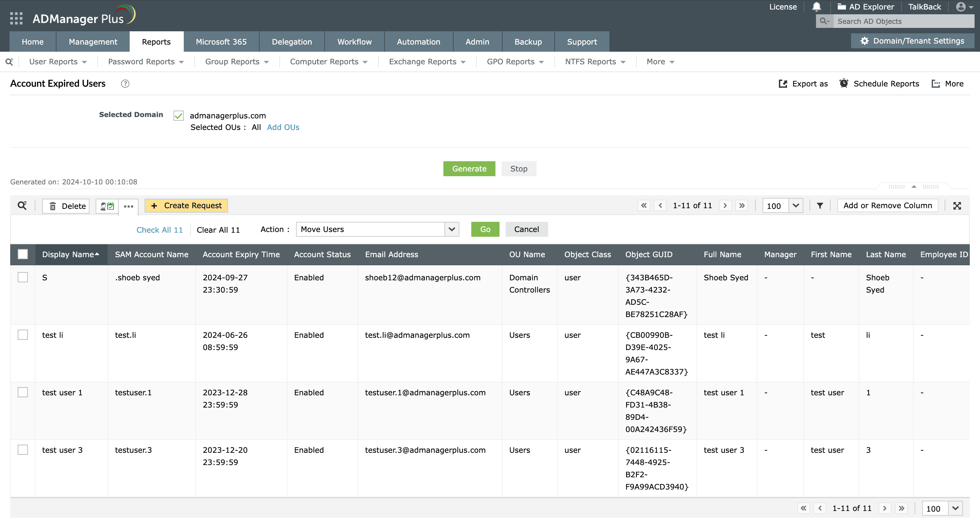Screen dimensions: 980x530
Task: Open the column filter funnel icon
Action: tap(819, 206)
